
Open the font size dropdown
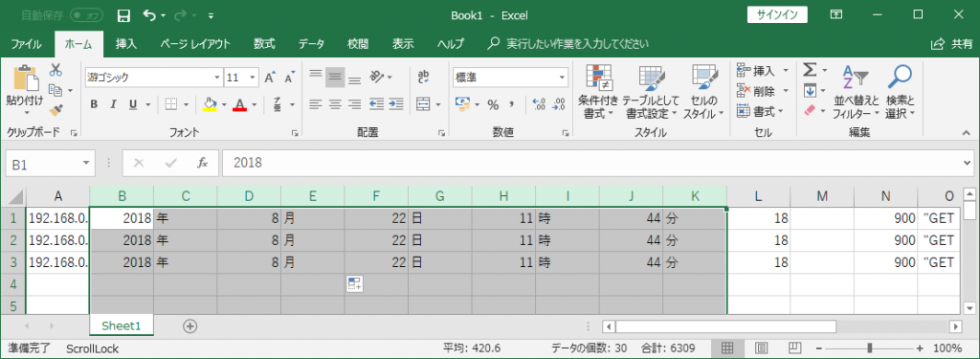click(253, 78)
